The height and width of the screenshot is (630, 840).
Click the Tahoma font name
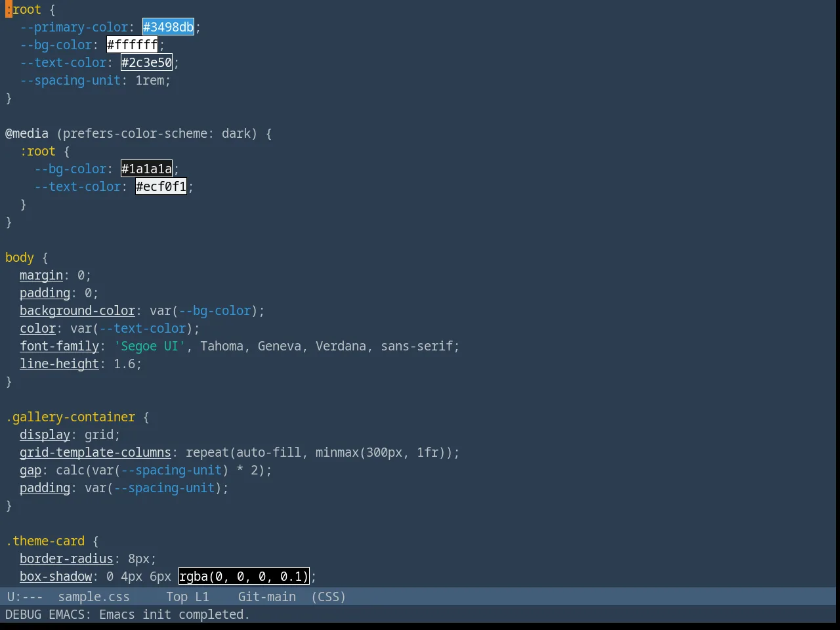click(222, 346)
